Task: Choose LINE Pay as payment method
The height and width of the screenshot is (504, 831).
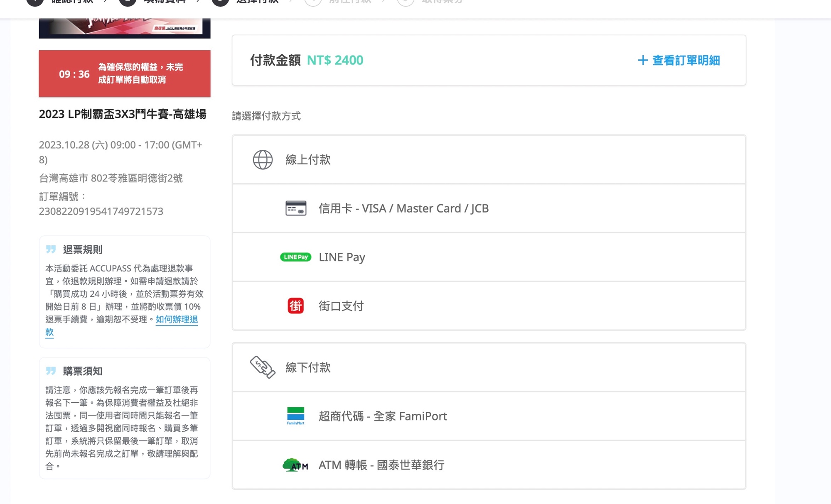Action: click(x=342, y=257)
